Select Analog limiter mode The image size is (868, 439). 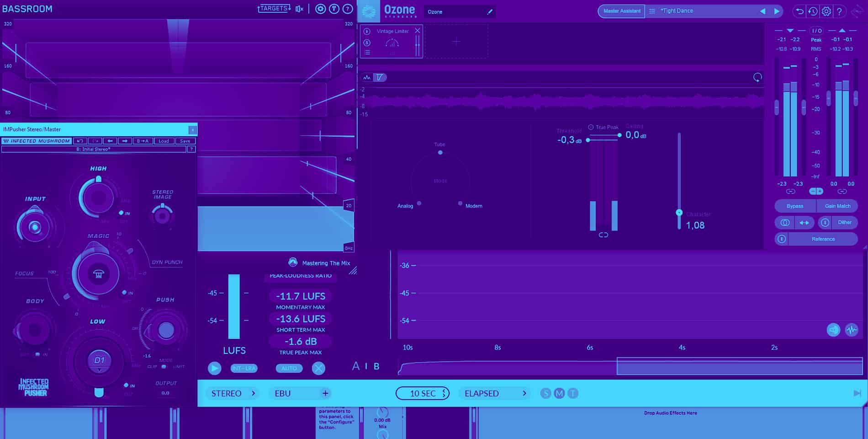click(x=419, y=203)
